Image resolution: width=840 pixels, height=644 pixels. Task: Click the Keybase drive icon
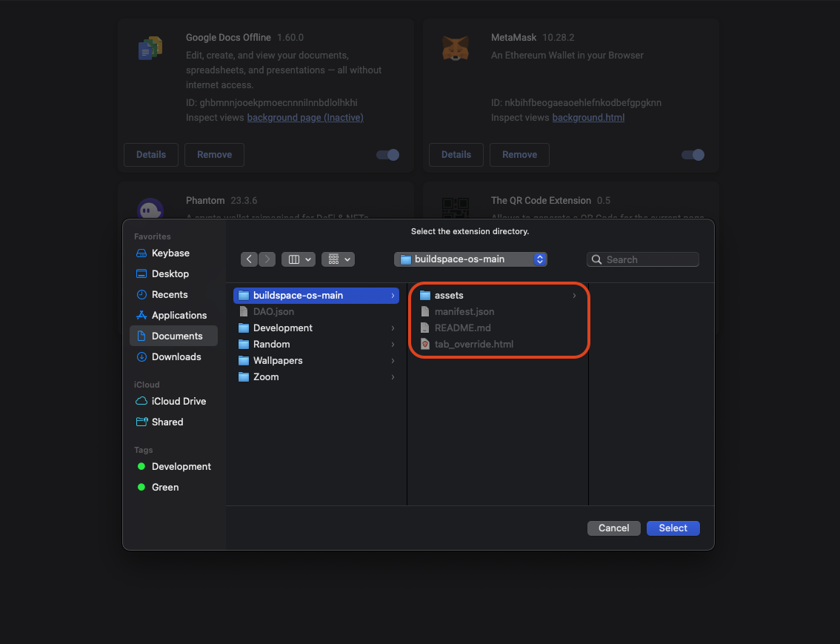pyautogui.click(x=141, y=253)
